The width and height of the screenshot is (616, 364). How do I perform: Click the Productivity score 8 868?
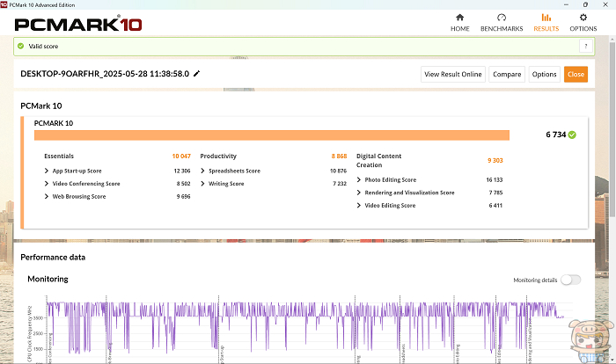pyautogui.click(x=339, y=157)
